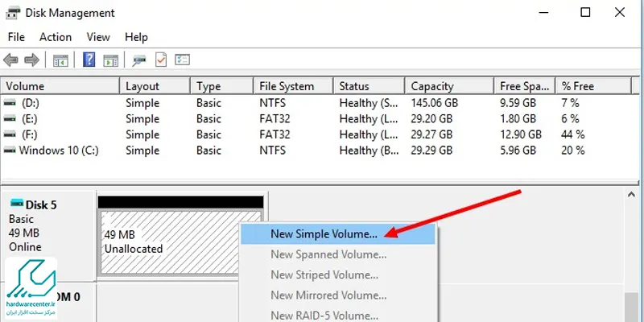Click the Forward arrow in the toolbar
644x322 pixels.
(x=31, y=60)
